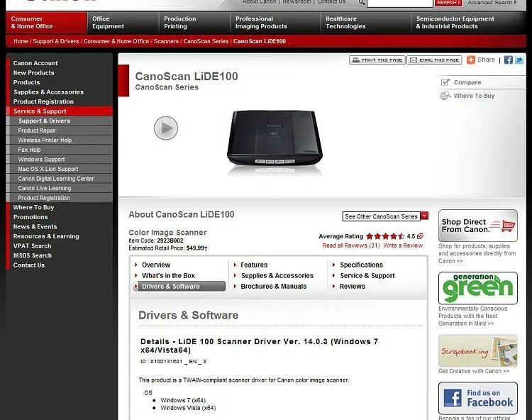Click CanoScan Series breadcrumb link

click(206, 41)
